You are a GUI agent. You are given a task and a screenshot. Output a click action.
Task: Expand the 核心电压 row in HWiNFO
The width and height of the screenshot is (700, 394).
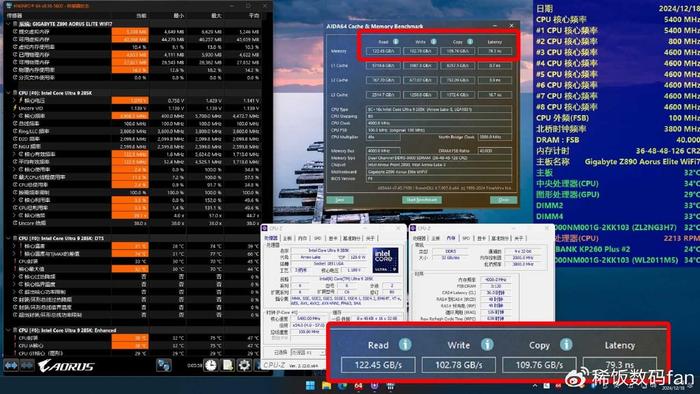click(x=14, y=100)
